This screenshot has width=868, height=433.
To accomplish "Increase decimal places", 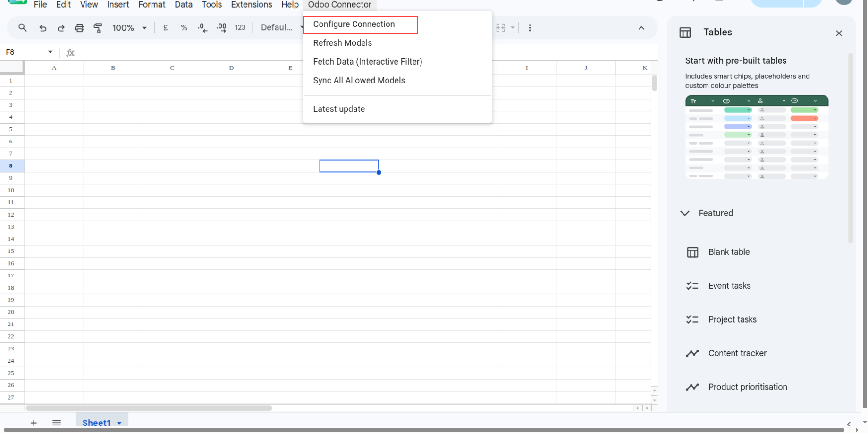I will point(221,28).
